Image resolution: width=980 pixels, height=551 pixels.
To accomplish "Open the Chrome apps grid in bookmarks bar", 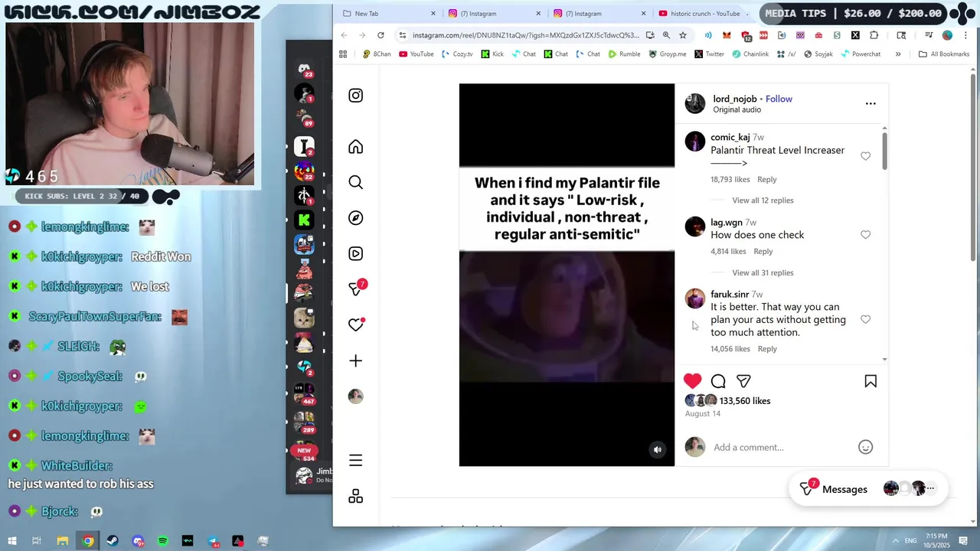I will coord(343,54).
